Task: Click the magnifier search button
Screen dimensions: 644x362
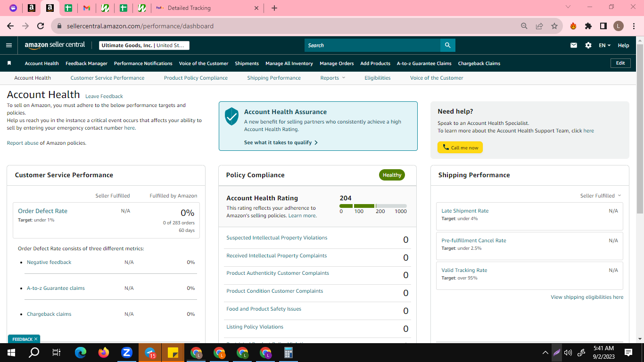Action: 447,45
